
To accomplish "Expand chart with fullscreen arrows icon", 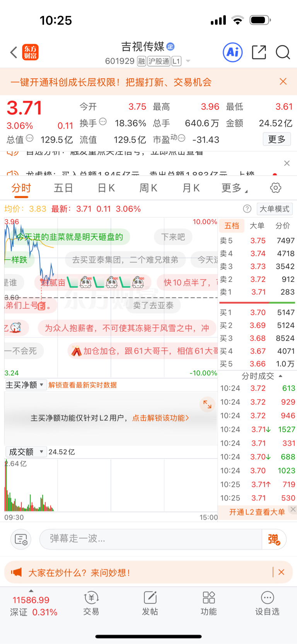I will (208, 405).
